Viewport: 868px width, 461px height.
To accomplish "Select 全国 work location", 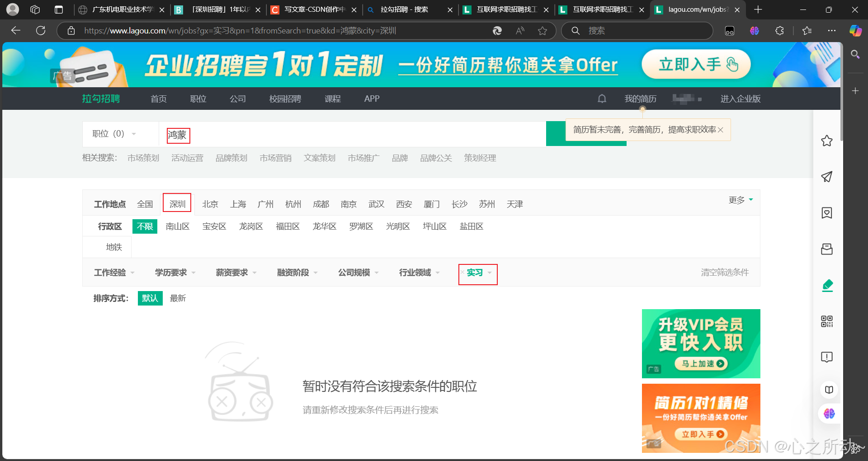I will [145, 204].
